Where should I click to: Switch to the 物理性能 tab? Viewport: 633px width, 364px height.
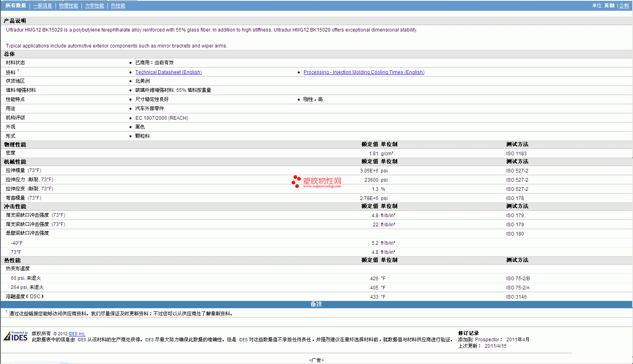pos(68,6)
